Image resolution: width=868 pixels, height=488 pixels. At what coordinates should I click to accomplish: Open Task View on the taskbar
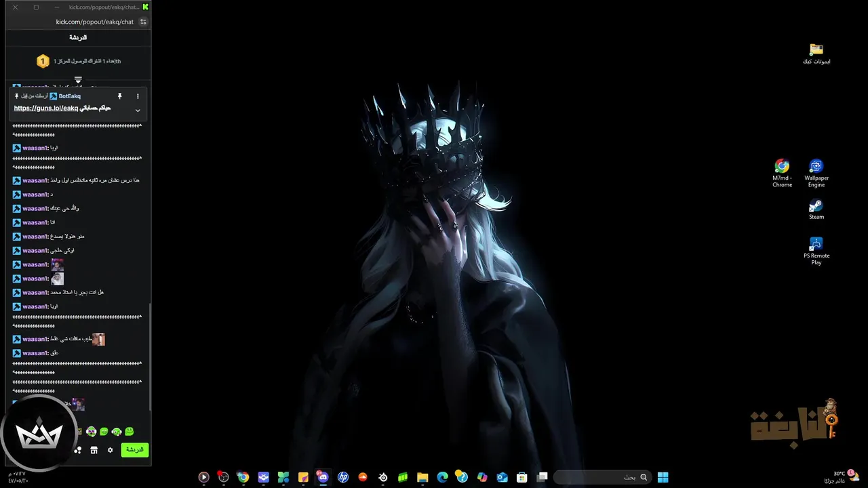click(542, 477)
